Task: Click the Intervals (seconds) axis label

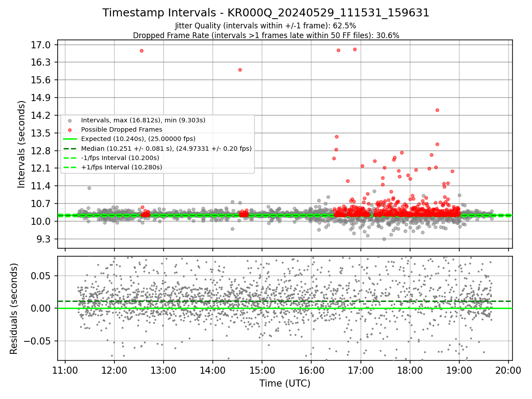Action: (x=22, y=144)
